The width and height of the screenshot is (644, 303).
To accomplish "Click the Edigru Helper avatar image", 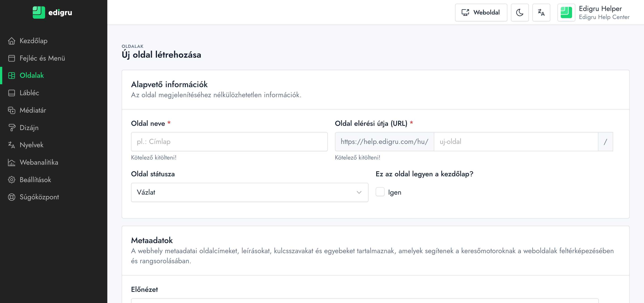I will tap(566, 13).
